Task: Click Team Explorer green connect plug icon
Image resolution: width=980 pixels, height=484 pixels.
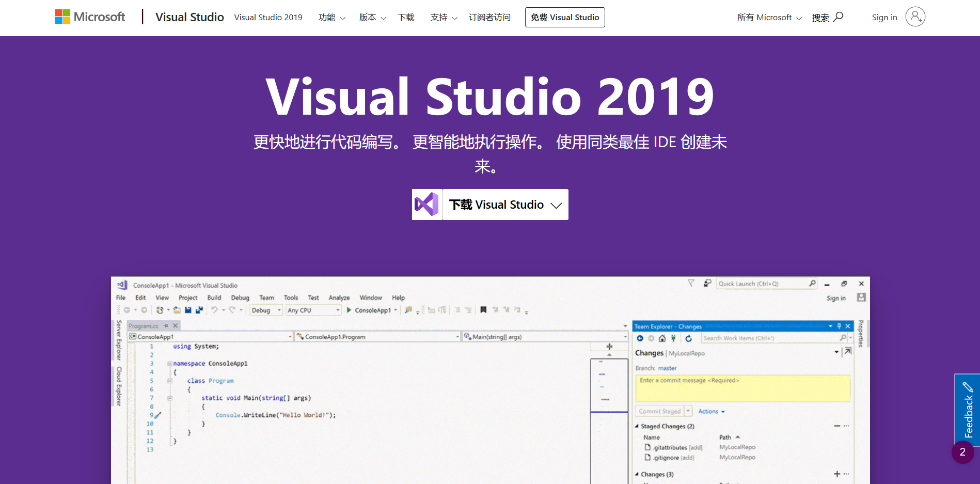Action: click(x=673, y=338)
